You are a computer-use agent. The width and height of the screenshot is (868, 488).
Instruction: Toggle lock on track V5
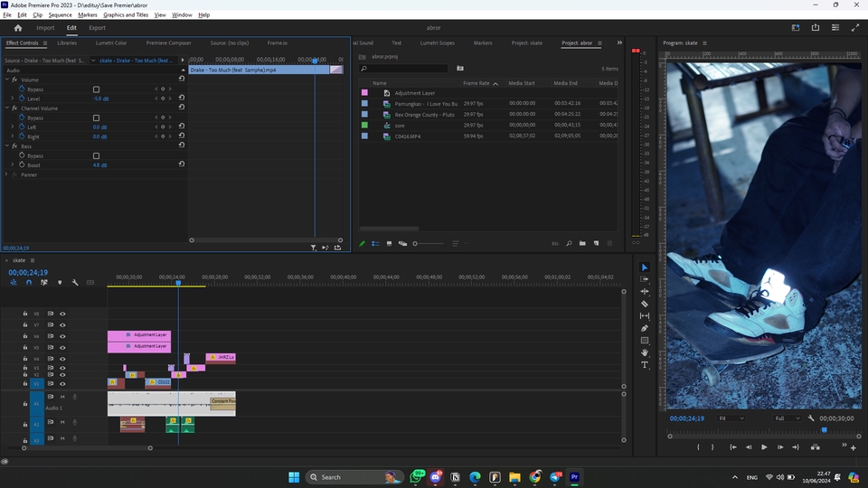tap(25, 347)
